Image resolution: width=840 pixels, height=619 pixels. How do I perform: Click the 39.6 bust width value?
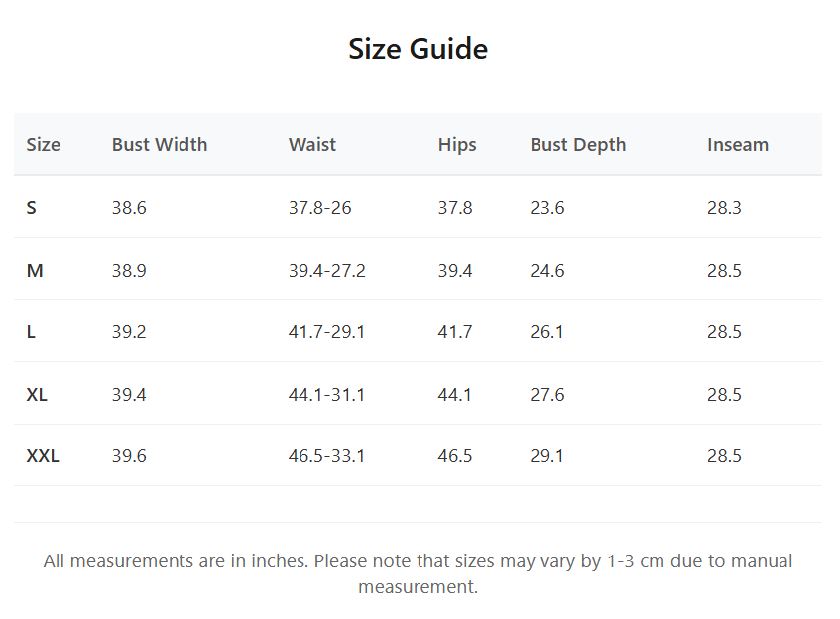[x=129, y=456]
